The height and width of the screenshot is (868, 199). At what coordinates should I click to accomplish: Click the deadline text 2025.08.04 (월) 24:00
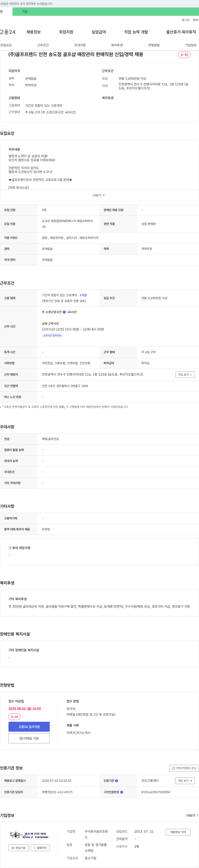(25, 709)
